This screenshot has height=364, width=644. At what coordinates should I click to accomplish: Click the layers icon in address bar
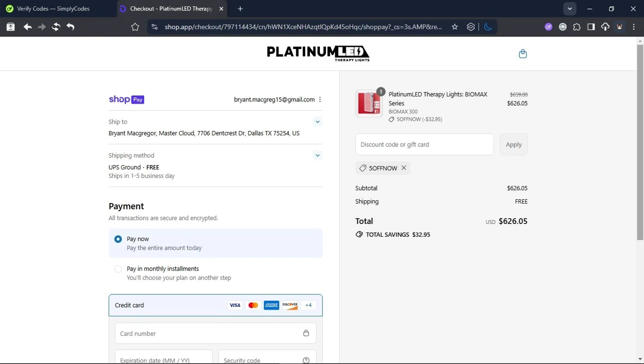471,27
